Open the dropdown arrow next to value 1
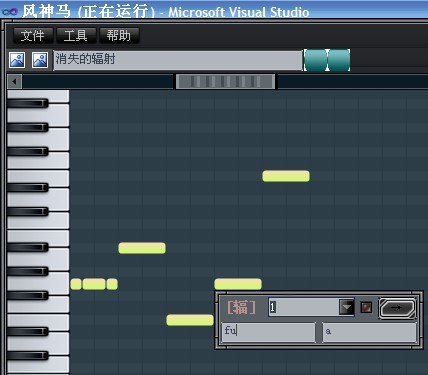Viewport: 428px width, 375px height. point(347,307)
